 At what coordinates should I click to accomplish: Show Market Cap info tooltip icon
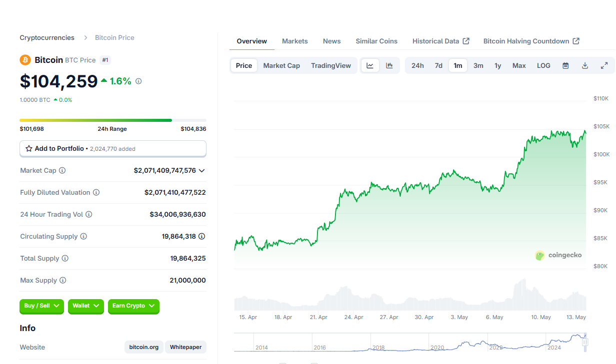point(62,170)
